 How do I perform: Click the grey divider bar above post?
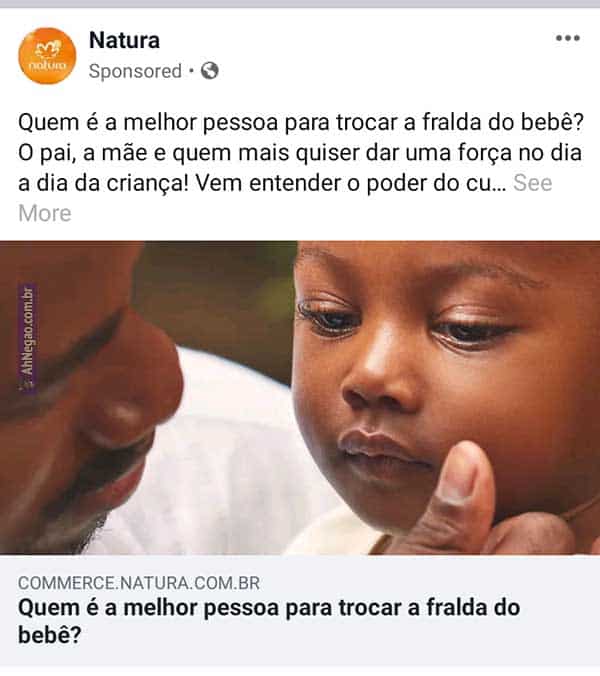(300, 3)
